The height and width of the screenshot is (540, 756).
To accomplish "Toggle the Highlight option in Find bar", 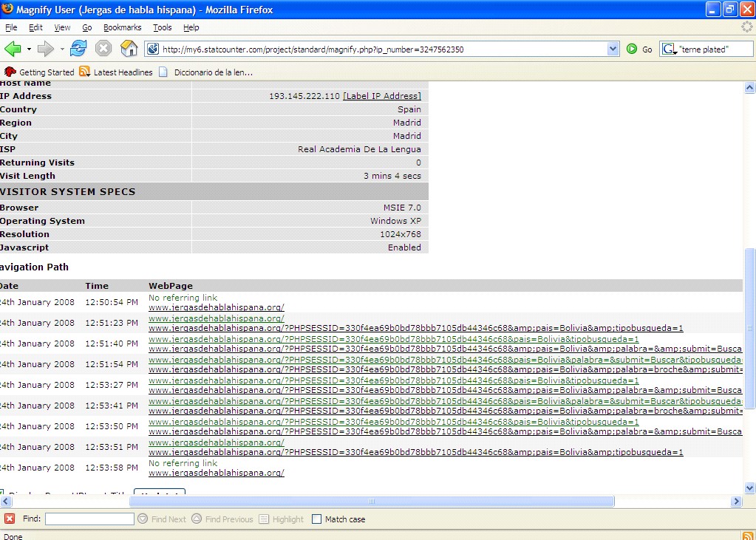I will [282, 519].
